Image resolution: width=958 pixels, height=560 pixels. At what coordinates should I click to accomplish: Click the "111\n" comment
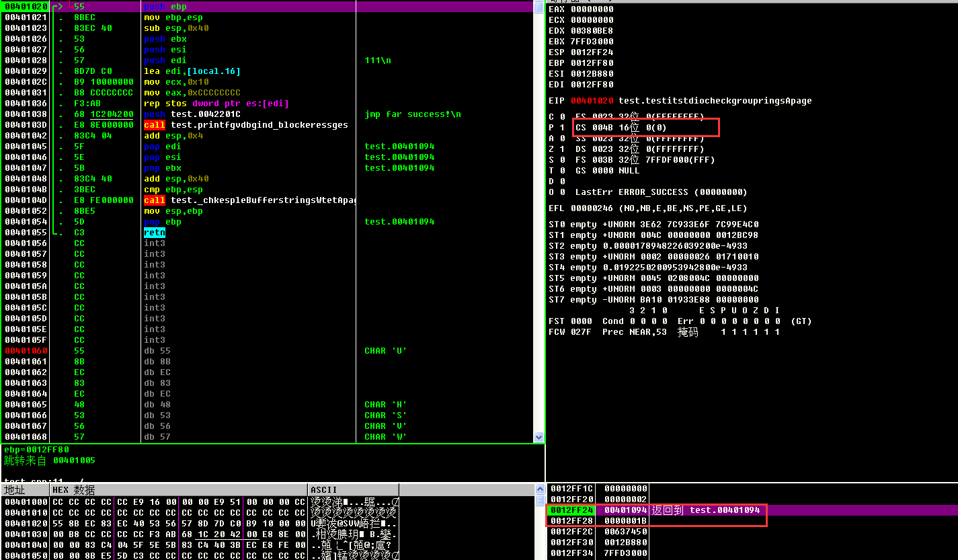click(x=378, y=61)
